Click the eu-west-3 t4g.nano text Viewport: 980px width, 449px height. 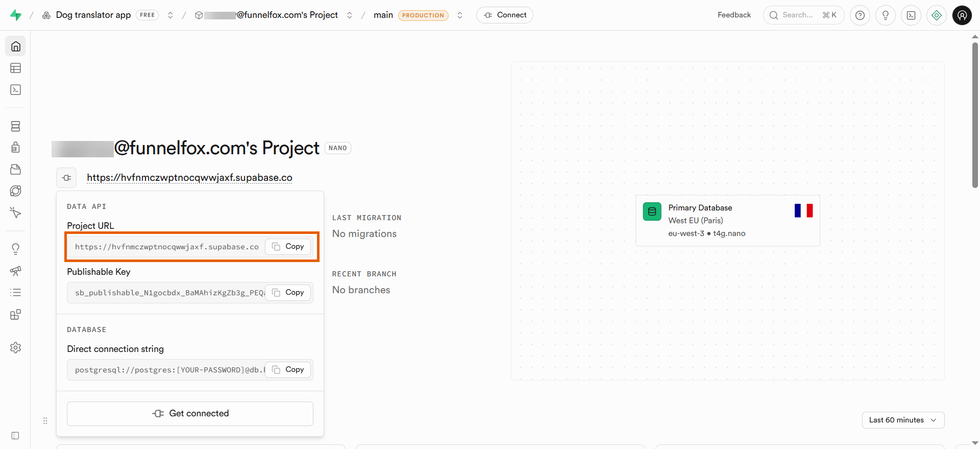coord(707,233)
